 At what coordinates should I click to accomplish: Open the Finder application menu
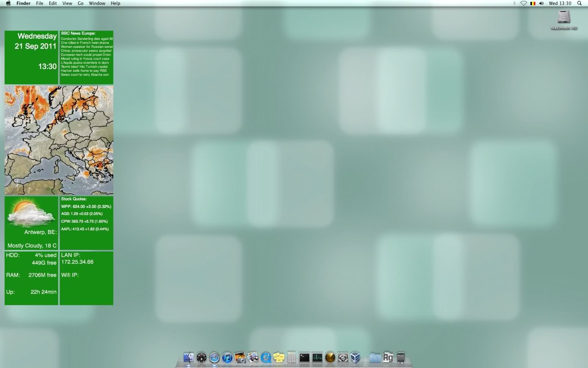(24, 3)
